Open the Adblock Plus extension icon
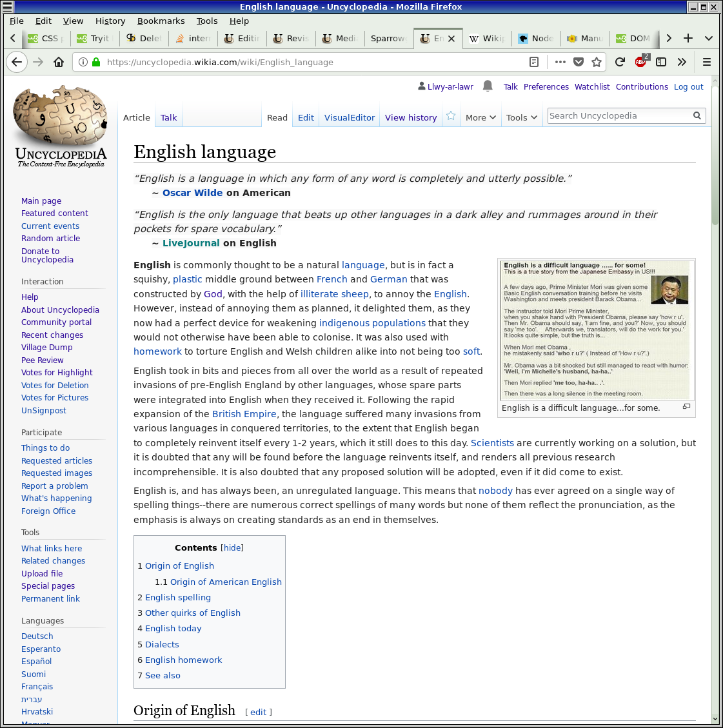Image resolution: width=723 pixels, height=728 pixels. coord(640,62)
